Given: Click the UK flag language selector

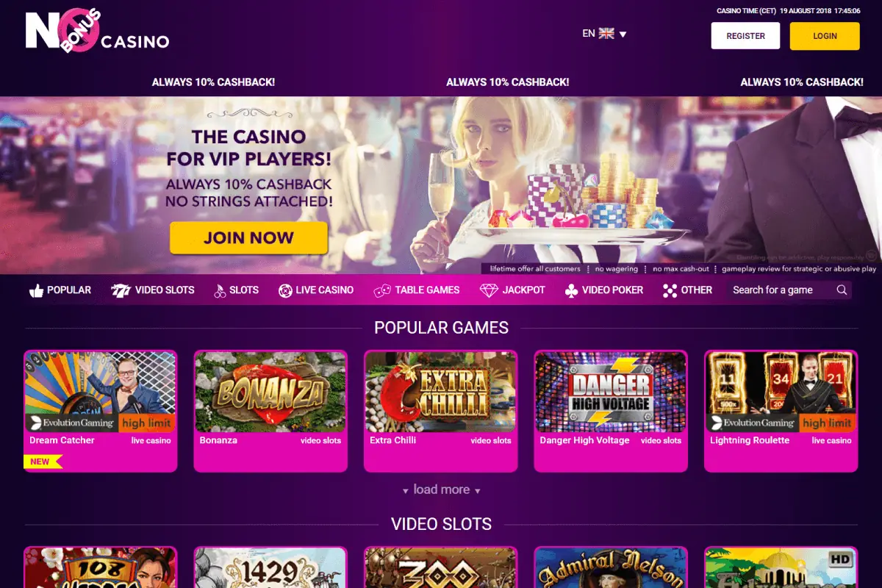Looking at the screenshot, I should (606, 33).
